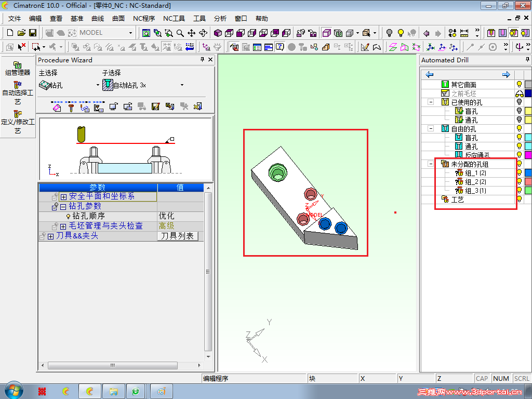This screenshot has width=532, height=399.
Task: Click the yellow light bulb toolbar icon
Action: point(401,33)
